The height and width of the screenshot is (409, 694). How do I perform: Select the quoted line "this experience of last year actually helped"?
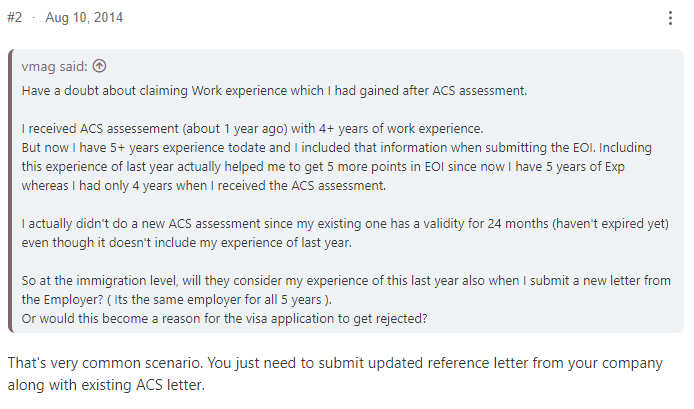[323, 166]
